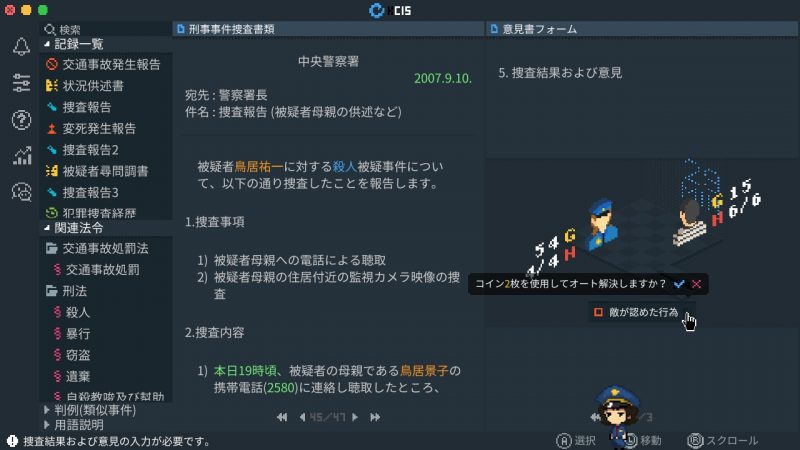Go to the next document page
800x450 pixels.
click(x=355, y=417)
